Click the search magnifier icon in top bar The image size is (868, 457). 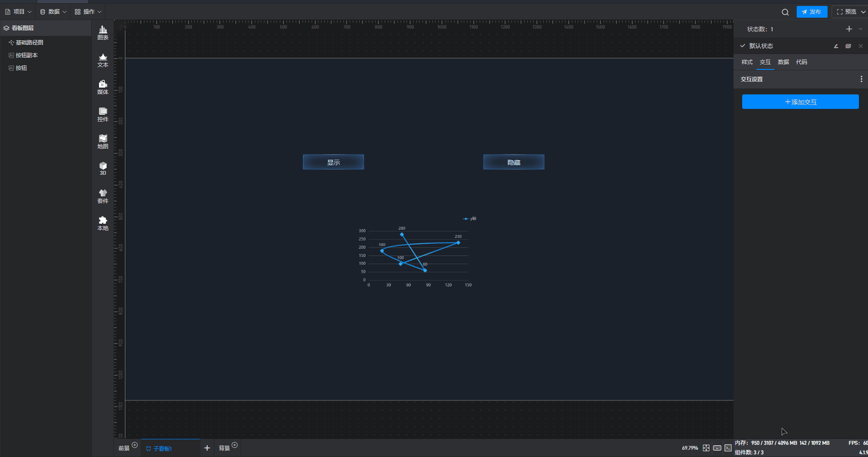(785, 12)
